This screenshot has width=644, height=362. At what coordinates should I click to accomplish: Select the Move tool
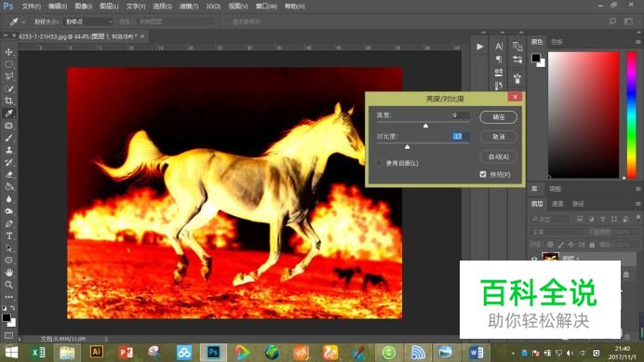(8, 52)
